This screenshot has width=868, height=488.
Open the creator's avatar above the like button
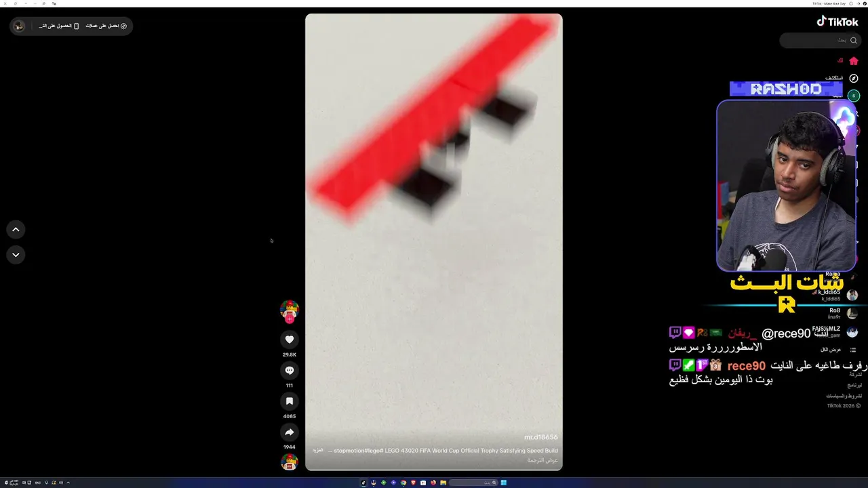290,310
